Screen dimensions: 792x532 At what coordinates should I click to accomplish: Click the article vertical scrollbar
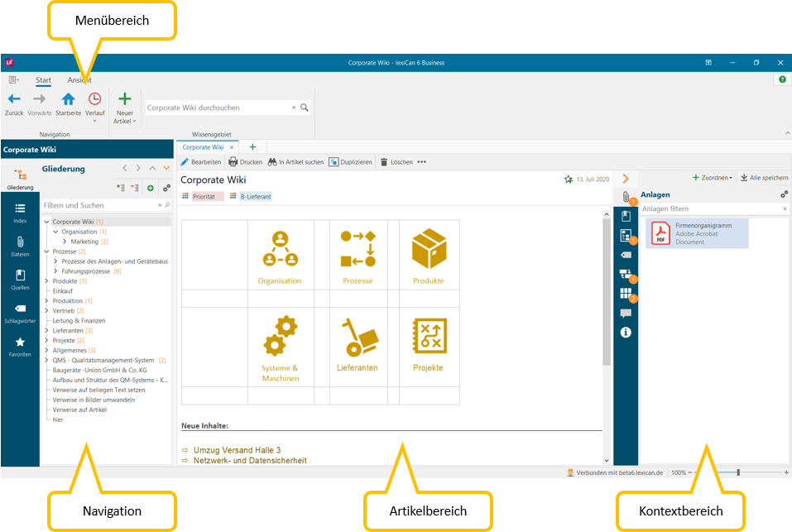607,293
